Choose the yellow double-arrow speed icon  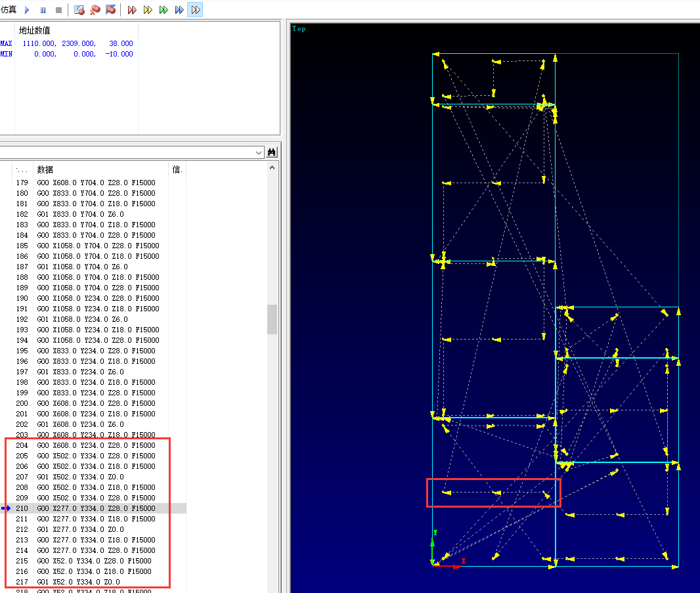148,10
